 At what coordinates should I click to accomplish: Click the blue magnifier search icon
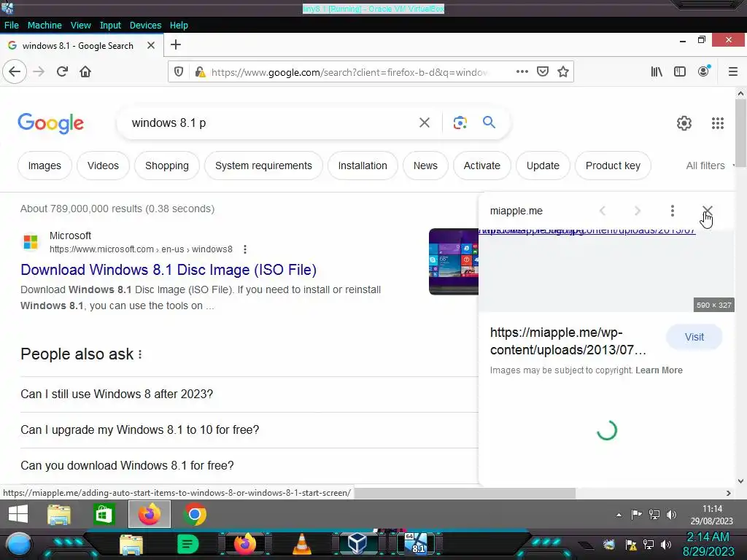pyautogui.click(x=489, y=122)
